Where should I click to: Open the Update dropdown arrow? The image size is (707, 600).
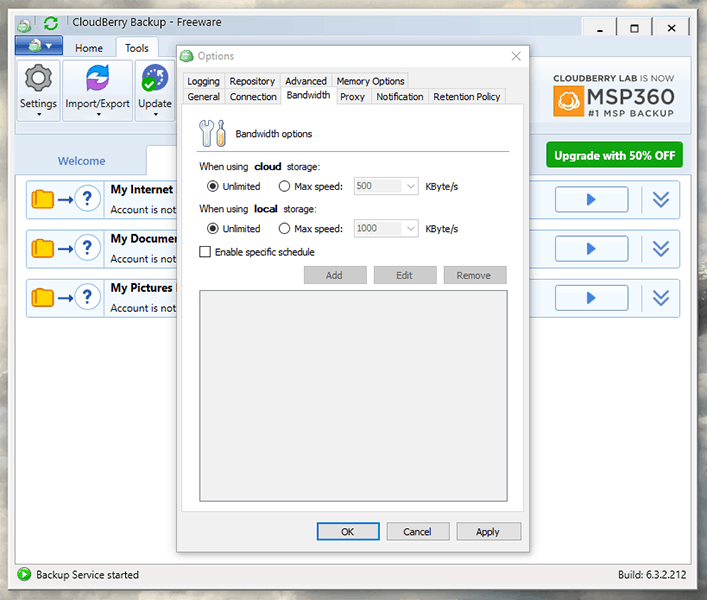155,115
